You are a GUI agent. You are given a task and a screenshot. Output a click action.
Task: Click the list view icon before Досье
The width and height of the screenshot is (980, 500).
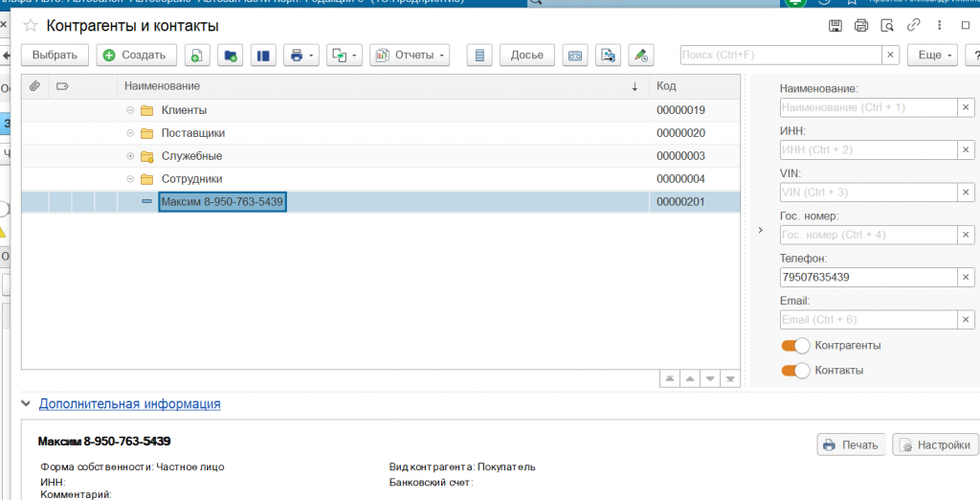480,56
